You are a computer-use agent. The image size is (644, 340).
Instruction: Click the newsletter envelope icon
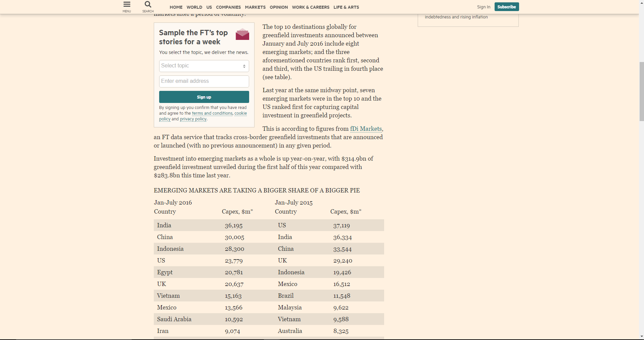[x=242, y=34]
